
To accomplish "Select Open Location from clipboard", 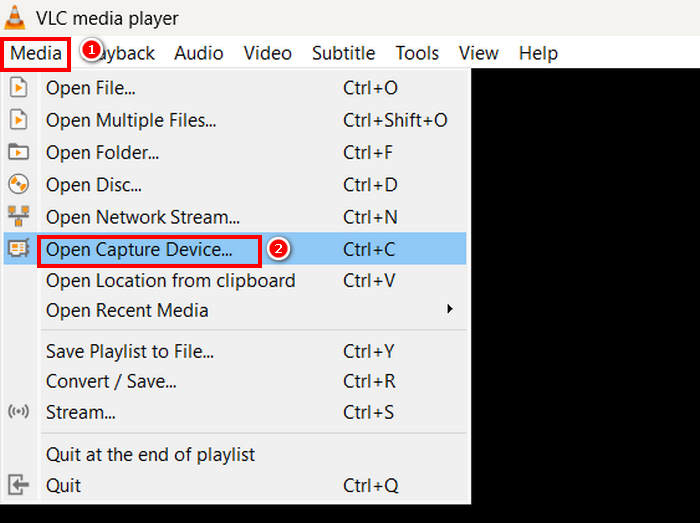I will pyautogui.click(x=170, y=280).
